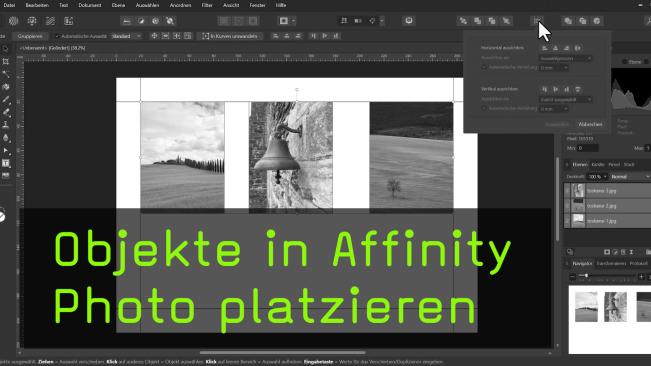Open the Datei menu

tap(9, 5)
